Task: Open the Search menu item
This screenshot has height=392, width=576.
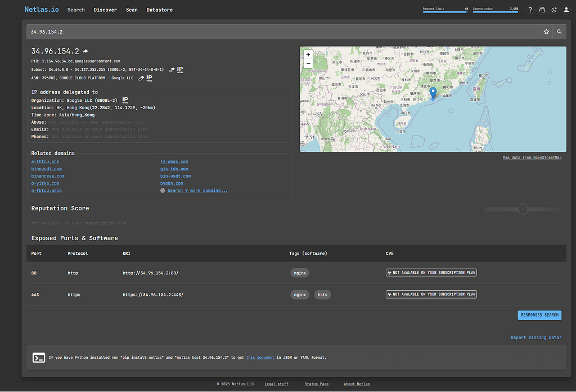Action: click(76, 10)
